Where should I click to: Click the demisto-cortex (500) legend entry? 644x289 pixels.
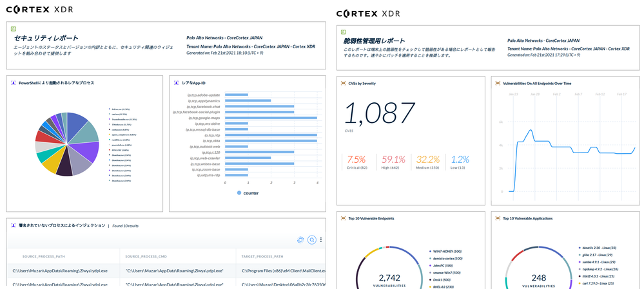click(445, 259)
